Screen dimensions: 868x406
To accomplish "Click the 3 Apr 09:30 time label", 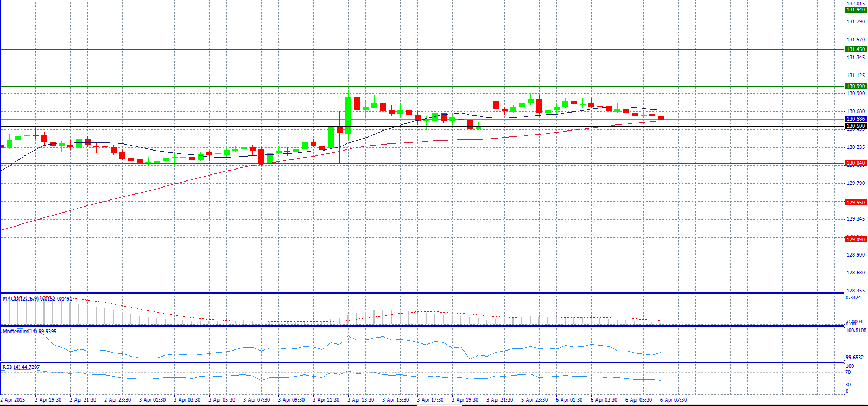I will (x=292, y=400).
